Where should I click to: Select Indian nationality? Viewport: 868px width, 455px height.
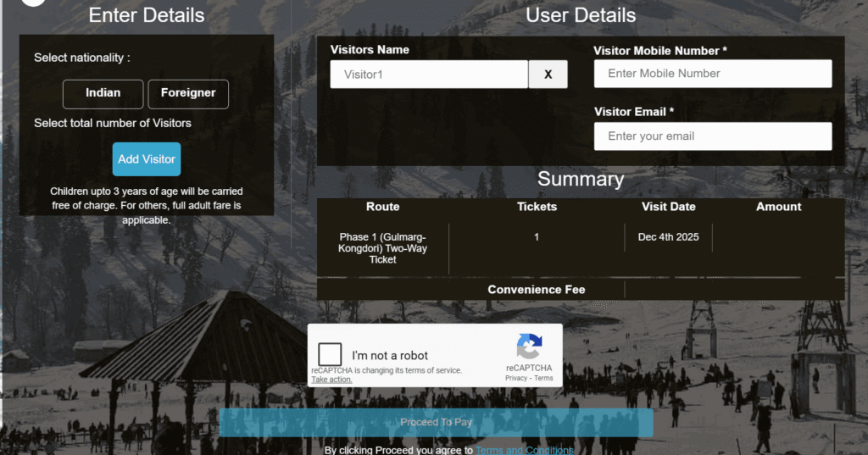103,93
